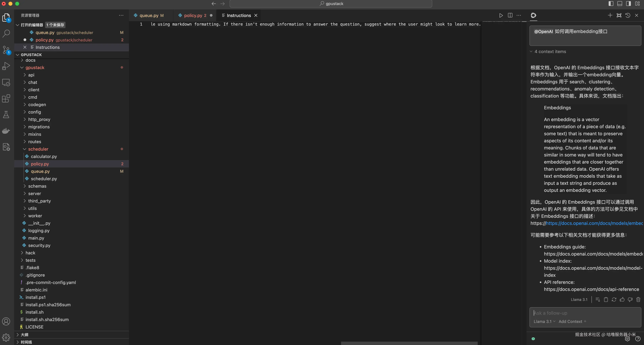644x345 pixels.
Task: Delete the chat response with trash icon
Action: [638, 300]
